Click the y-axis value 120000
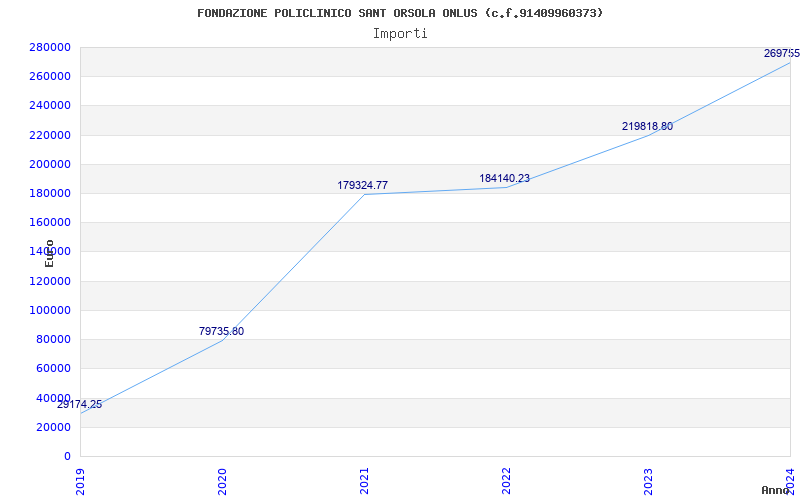This screenshot has height=500, width=800. tap(50, 281)
